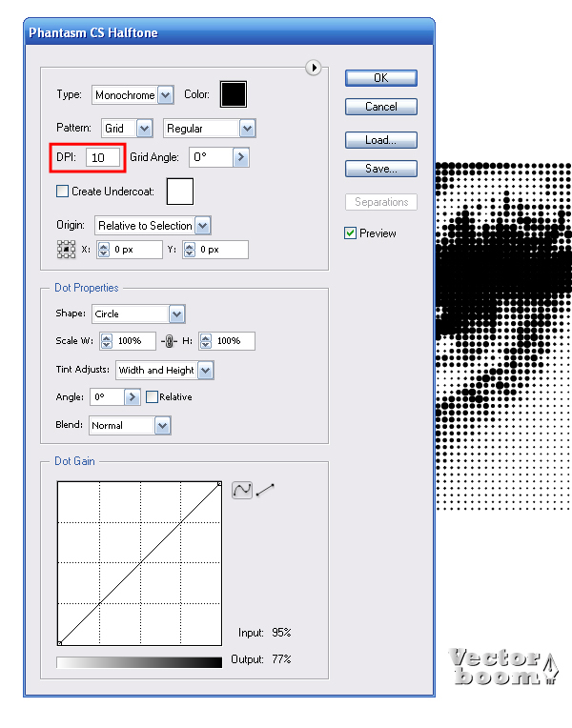Adjust the Y offset stepper arrows

pos(190,250)
